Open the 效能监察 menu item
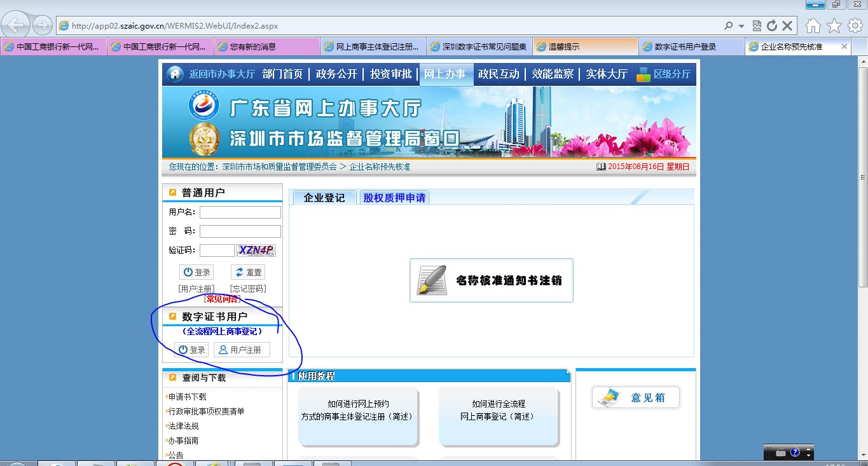The width and height of the screenshot is (868, 466). pyautogui.click(x=553, y=74)
